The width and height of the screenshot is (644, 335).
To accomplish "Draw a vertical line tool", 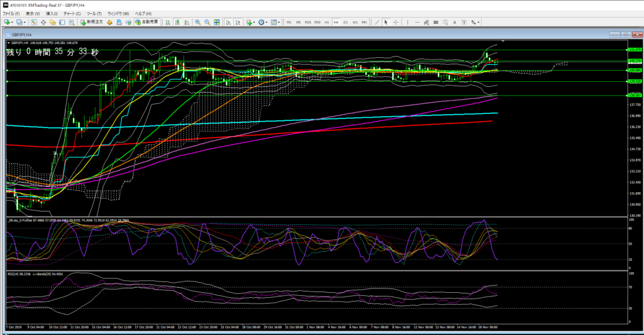I will point(408,22).
